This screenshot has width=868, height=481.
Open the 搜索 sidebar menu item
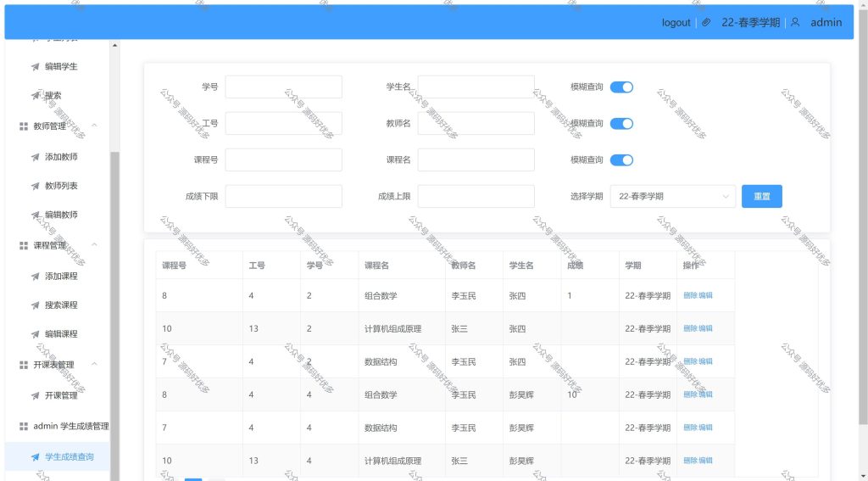[58, 95]
